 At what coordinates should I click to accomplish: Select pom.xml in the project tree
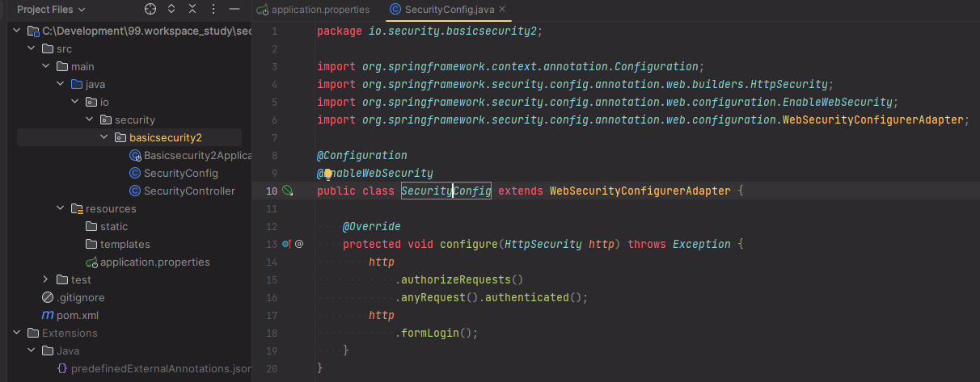(78, 315)
